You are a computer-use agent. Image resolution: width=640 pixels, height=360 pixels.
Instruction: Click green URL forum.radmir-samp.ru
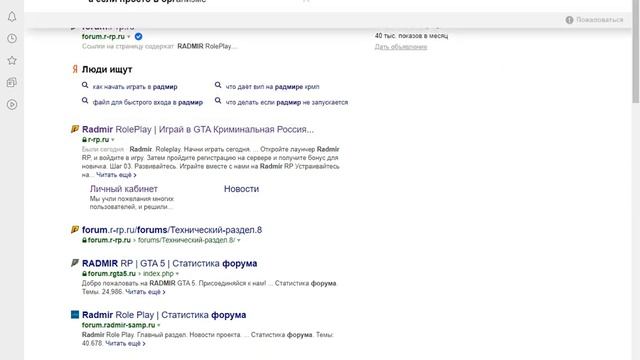pos(119,325)
